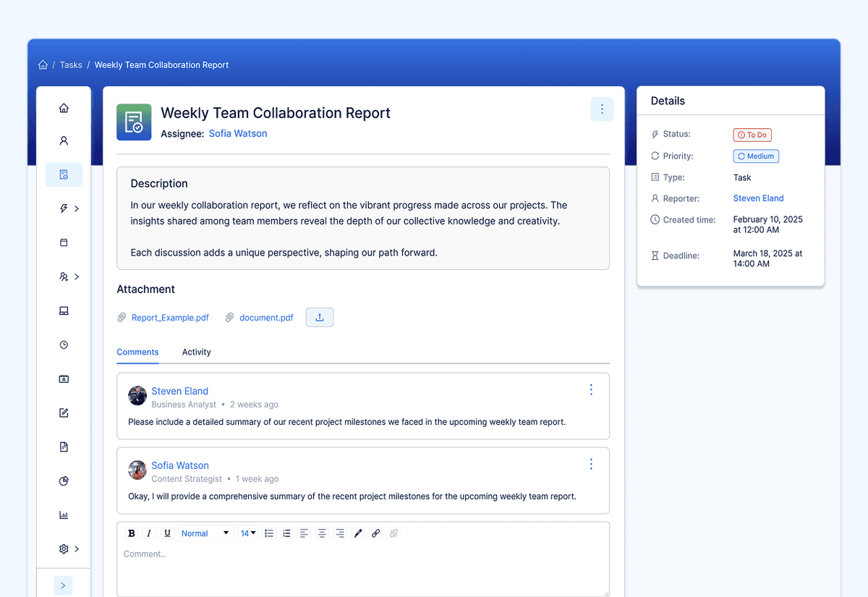Expand the settings submenu chevron

click(77, 549)
